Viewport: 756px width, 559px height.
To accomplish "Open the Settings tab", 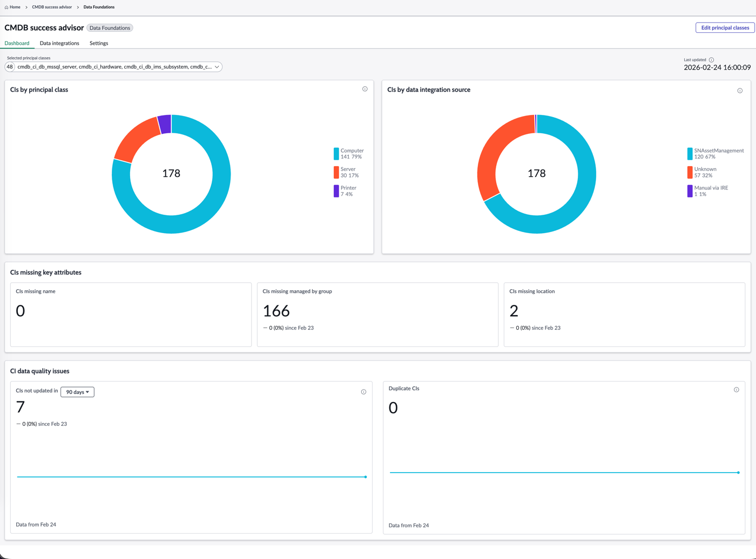I will (99, 43).
